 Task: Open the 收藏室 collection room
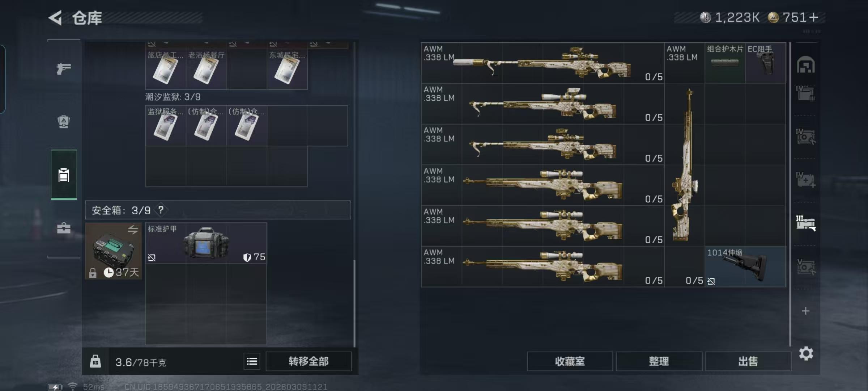click(x=570, y=361)
